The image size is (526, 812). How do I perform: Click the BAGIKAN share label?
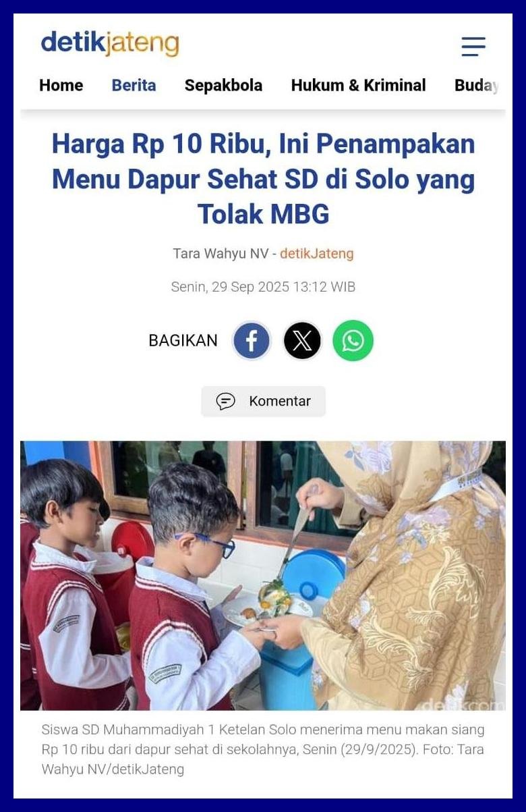[183, 341]
